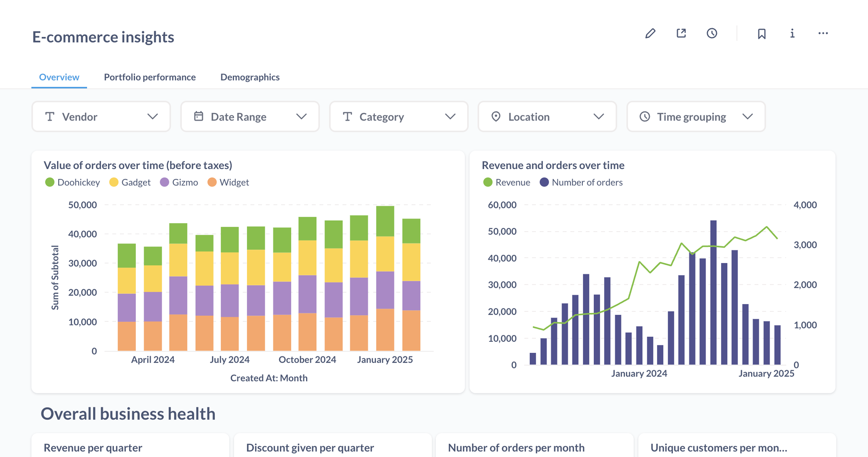
Task: Open 'Revenue and orders over time' chart title
Action: [553, 165]
